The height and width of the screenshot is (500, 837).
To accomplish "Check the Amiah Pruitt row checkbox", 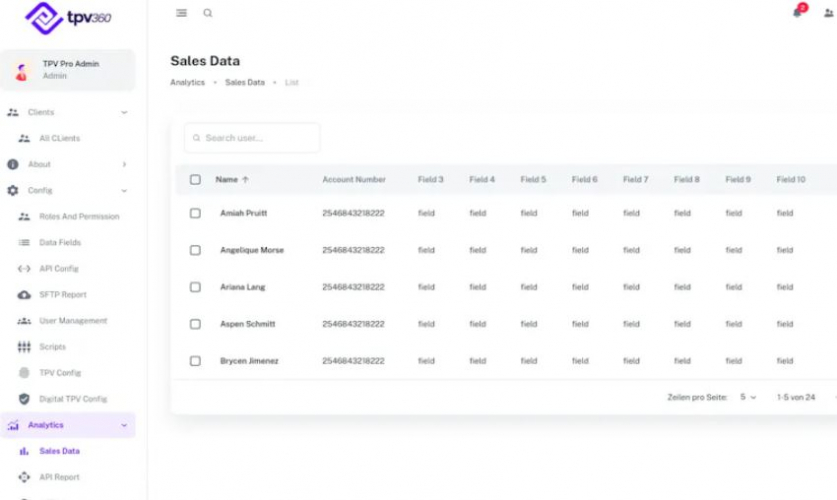I will pyautogui.click(x=195, y=213).
